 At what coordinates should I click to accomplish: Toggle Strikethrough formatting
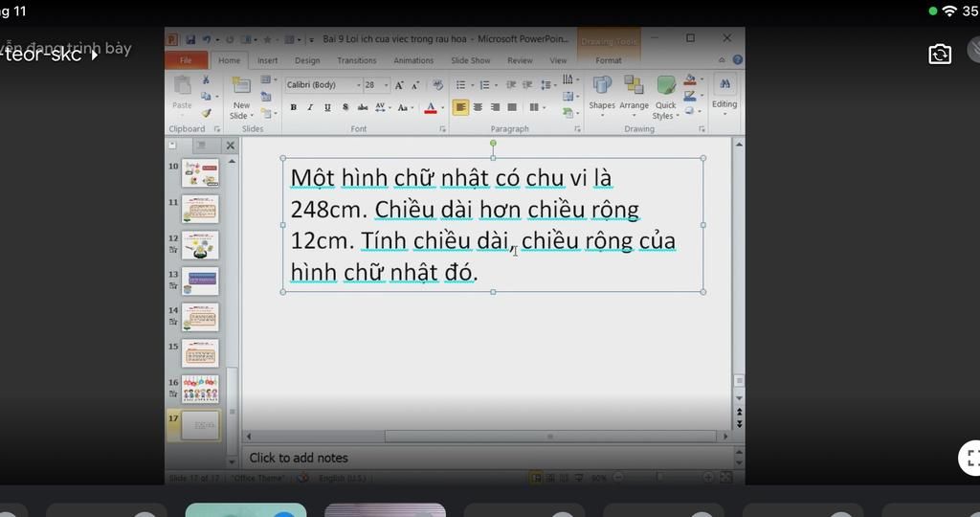[363, 107]
